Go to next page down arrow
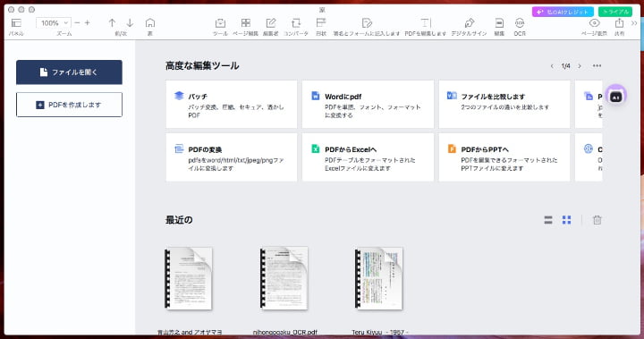This screenshot has height=339, width=644. pos(130,23)
